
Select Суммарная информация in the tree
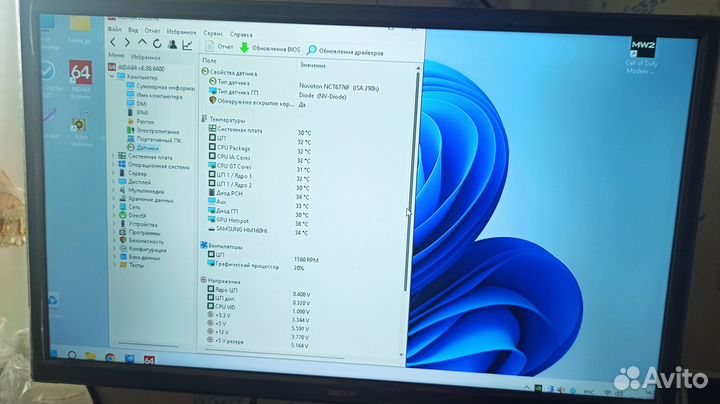click(x=166, y=87)
